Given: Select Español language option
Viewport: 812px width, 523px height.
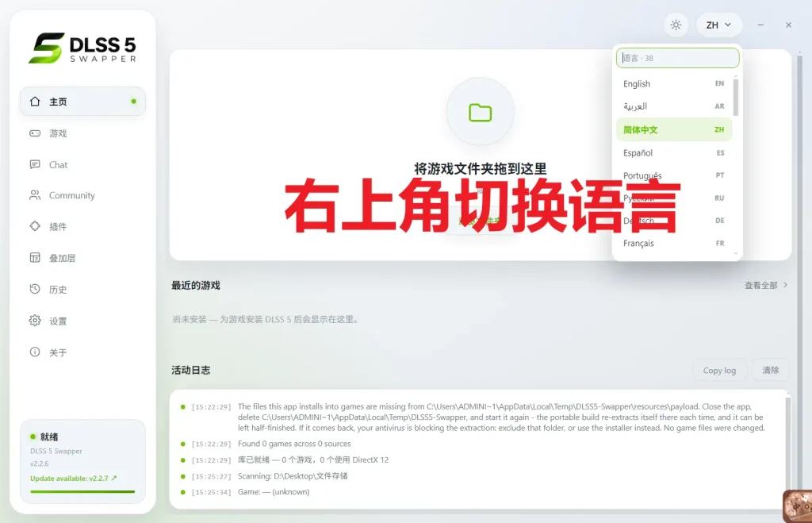Looking at the screenshot, I should point(674,153).
